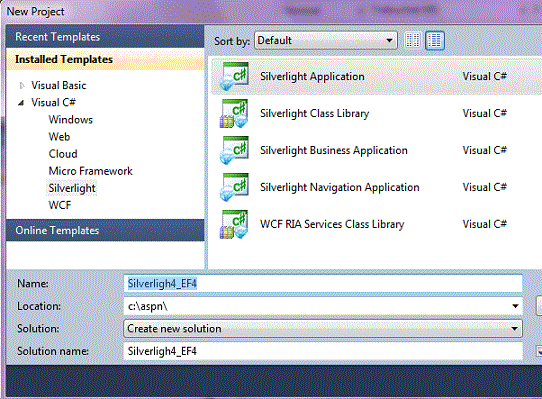Open the Location path dropdown arrow

(515, 306)
